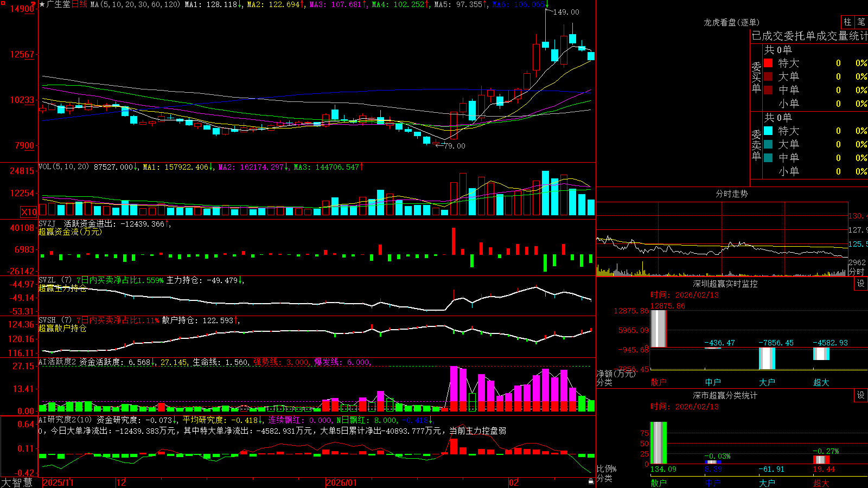The height and width of the screenshot is (488, 868).
Task: Open the SVZL (7) indicator label
Action: tap(55, 280)
